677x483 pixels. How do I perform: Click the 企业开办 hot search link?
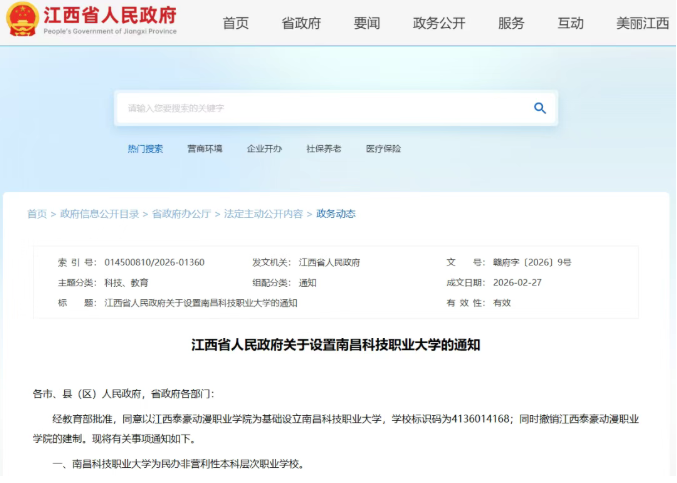265,149
